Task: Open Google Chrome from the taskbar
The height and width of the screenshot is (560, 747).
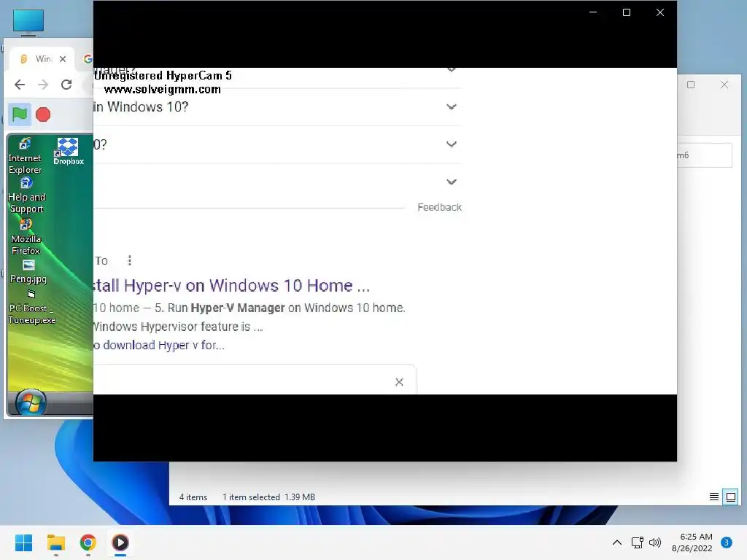Action: (88, 542)
